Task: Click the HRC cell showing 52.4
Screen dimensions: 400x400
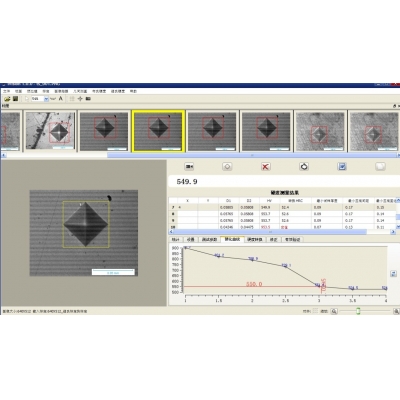Action: (x=295, y=207)
